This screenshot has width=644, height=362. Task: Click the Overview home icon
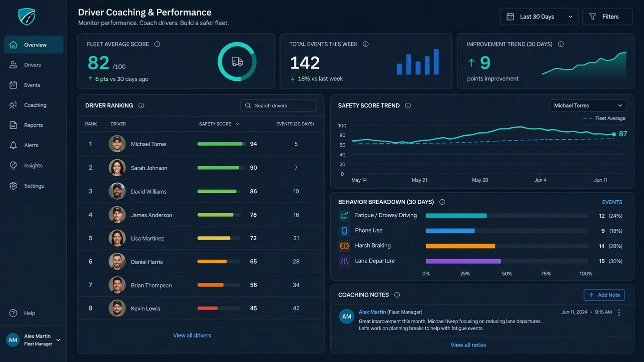(13, 44)
